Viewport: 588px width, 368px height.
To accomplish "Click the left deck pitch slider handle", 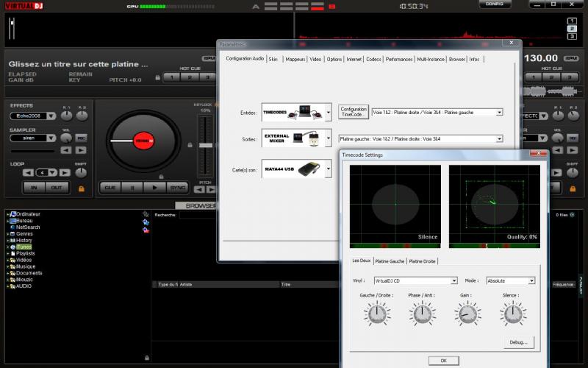I will (x=205, y=144).
